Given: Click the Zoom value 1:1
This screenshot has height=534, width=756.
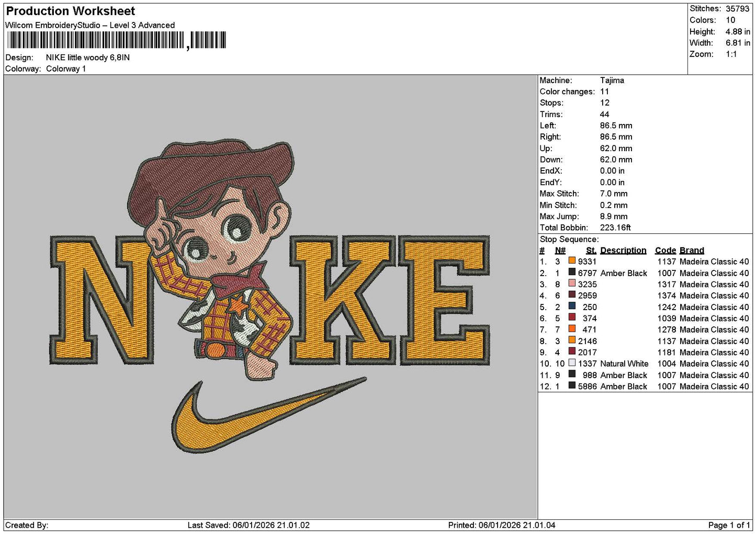Looking at the screenshot, I should pos(731,54).
